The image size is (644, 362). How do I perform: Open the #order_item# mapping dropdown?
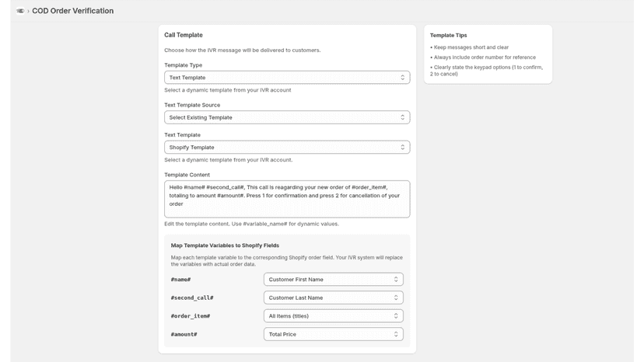[334, 316]
